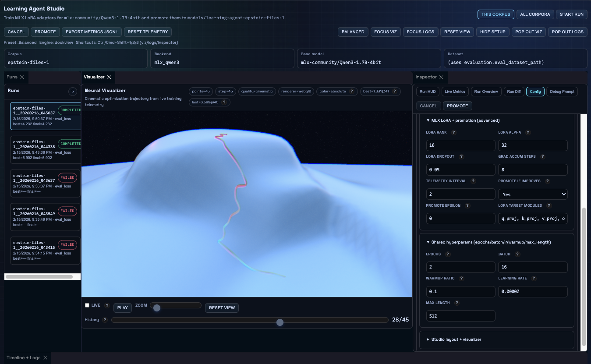Click help icon on best=1.331@41 chip
591x364 pixels.
click(394, 92)
